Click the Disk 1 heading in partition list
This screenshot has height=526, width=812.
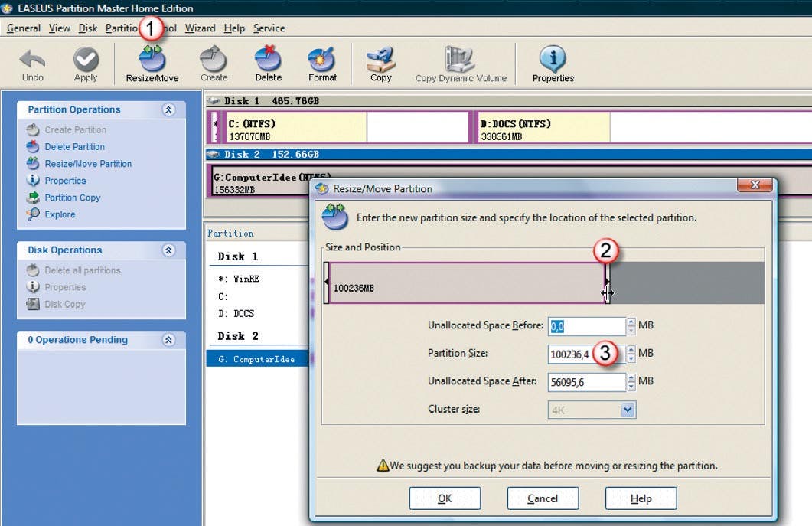238,256
